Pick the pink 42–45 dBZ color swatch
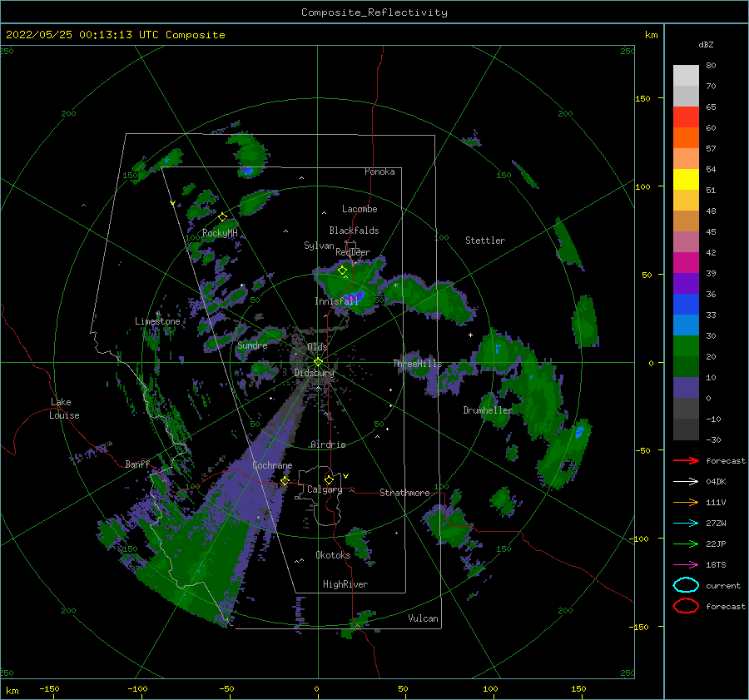749x700 pixels. click(686, 241)
